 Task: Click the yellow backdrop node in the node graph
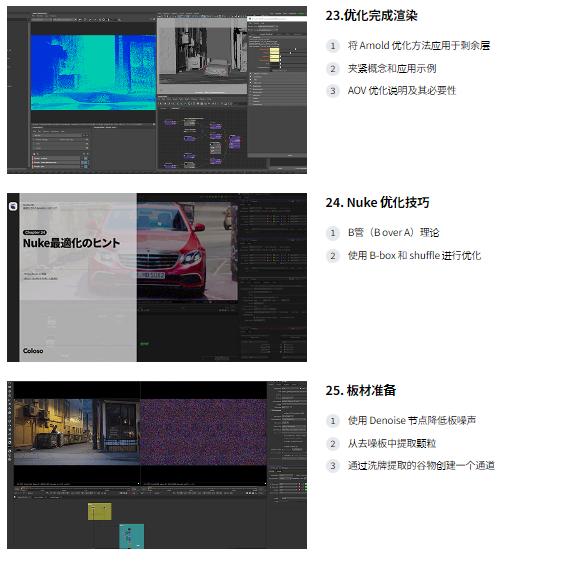(x=100, y=511)
